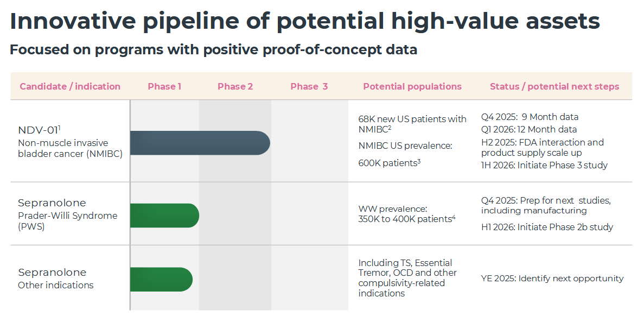Click the Sepranolone Other indications label

(x=55, y=285)
